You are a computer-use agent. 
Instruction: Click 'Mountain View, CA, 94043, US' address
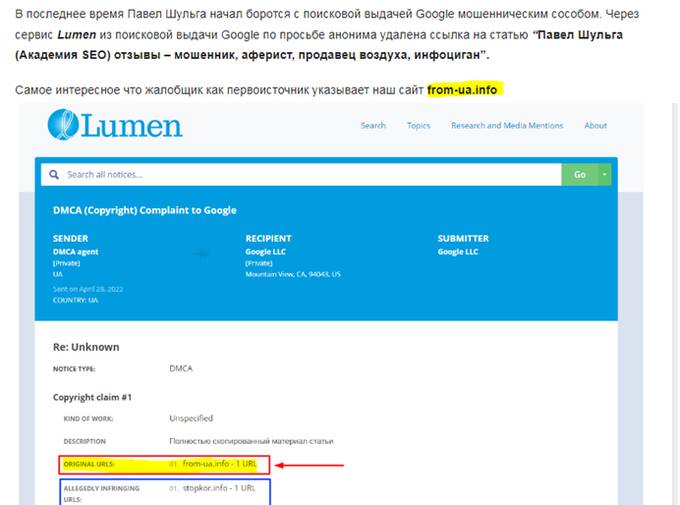coord(293,274)
